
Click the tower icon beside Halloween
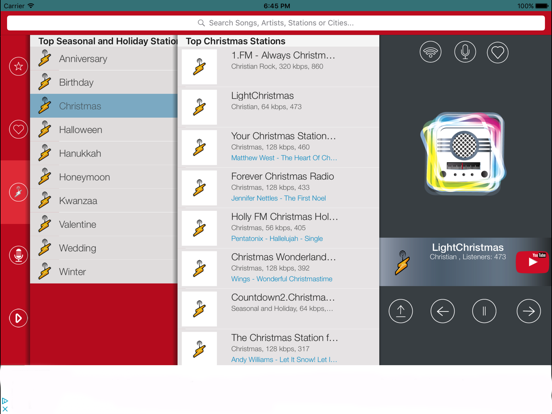tap(45, 129)
